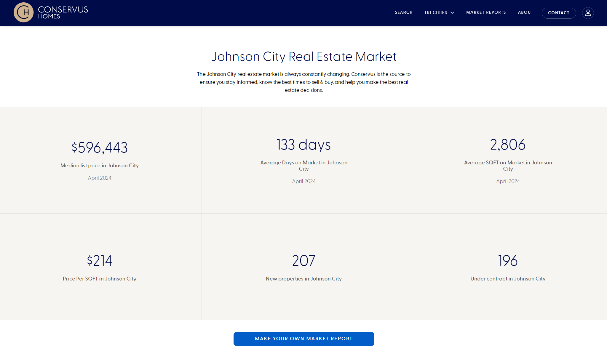Click the 133 days statistic
Image resolution: width=607 pixels, height=364 pixels.
pyautogui.click(x=303, y=145)
